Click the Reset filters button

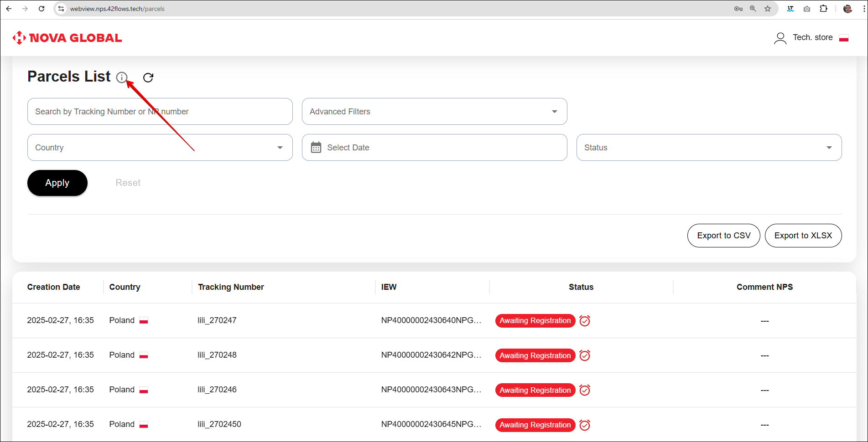128,183
